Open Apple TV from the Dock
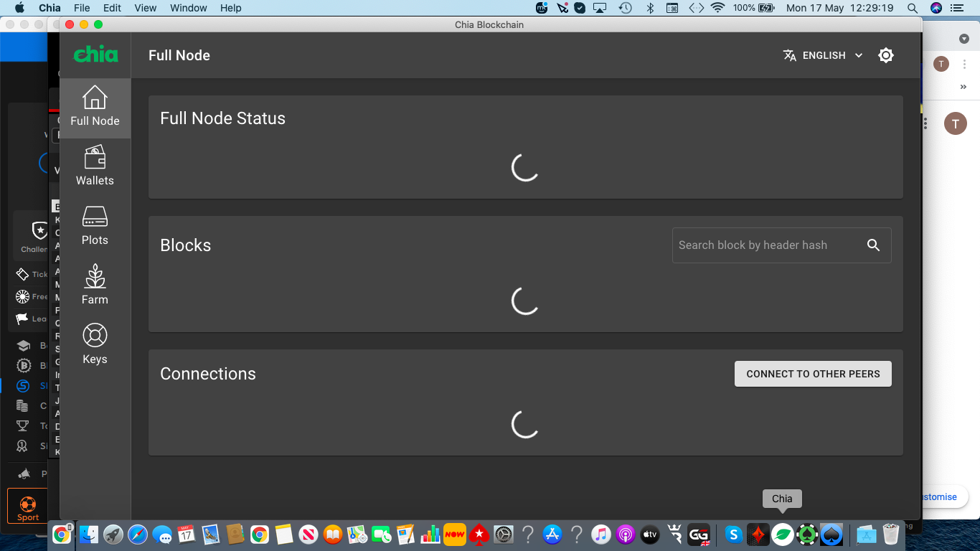This screenshot has height=551, width=980. (x=650, y=534)
